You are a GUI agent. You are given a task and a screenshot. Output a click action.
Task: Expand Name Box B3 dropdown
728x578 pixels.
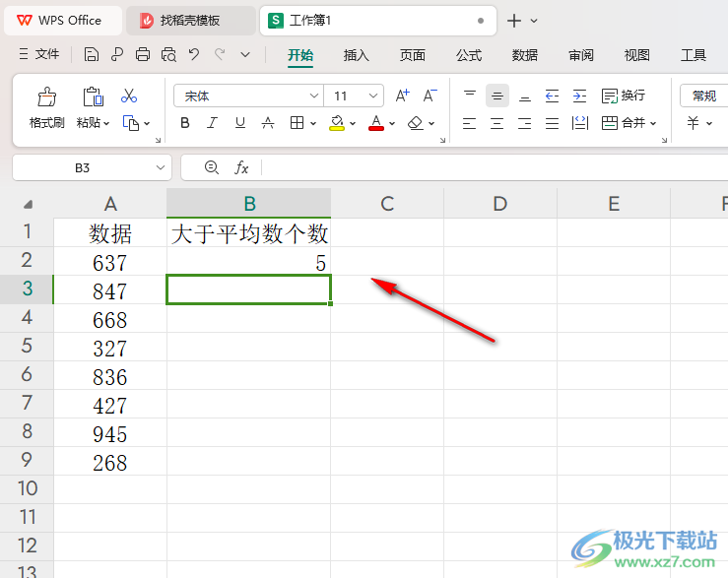point(161,167)
